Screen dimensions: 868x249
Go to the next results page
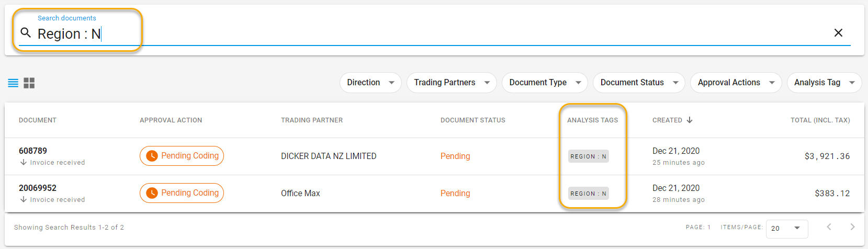coord(852,227)
